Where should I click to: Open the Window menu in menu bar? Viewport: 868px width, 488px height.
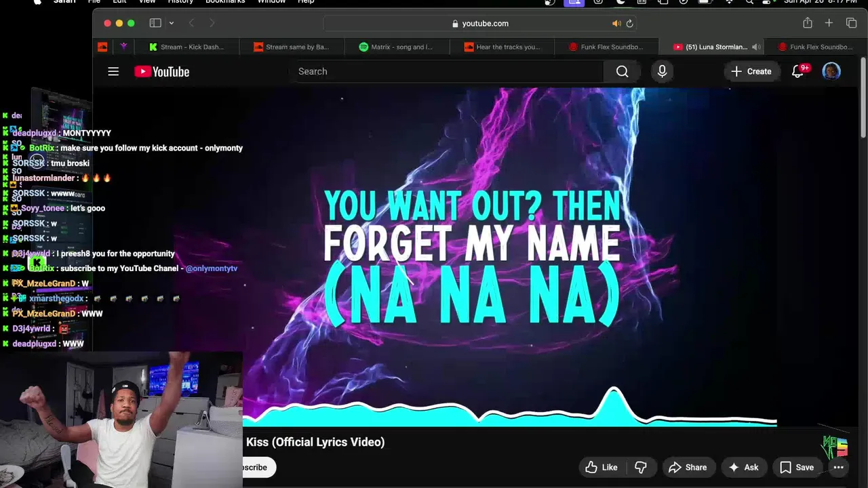coord(271,1)
